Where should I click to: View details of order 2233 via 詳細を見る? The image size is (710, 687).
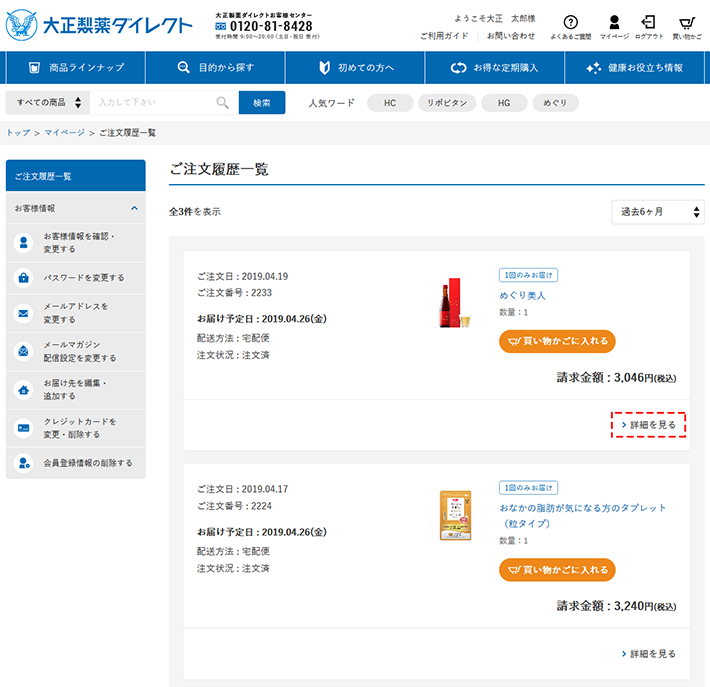tap(648, 425)
